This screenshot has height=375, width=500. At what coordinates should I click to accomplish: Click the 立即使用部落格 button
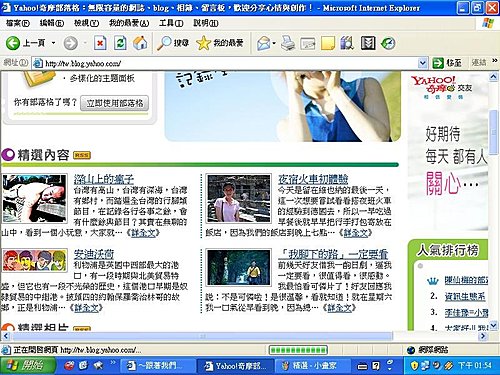point(114,103)
